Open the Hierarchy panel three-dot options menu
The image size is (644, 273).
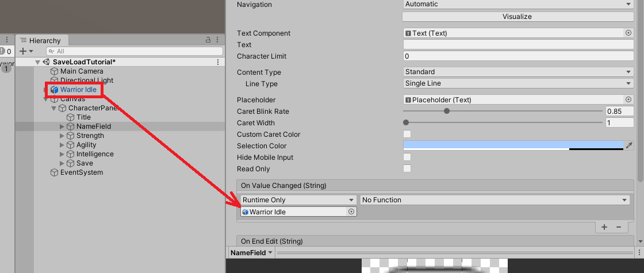pos(218,40)
